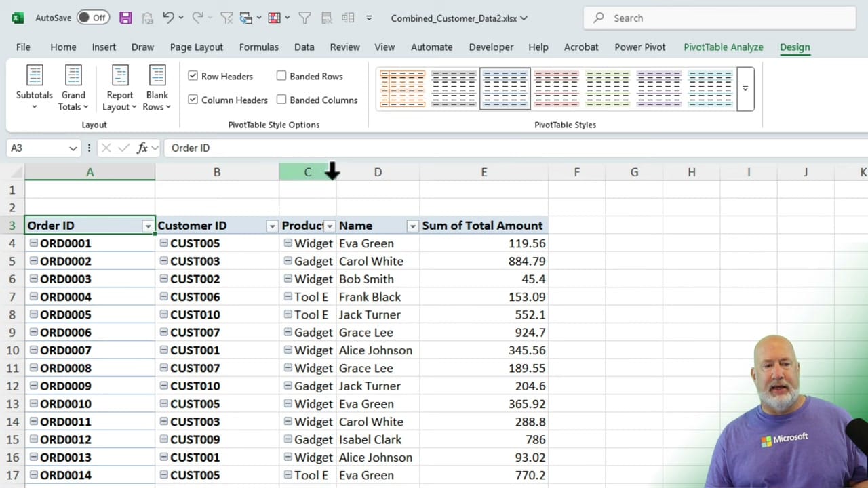Switch to the PivotTable Analyze tab

tap(724, 47)
